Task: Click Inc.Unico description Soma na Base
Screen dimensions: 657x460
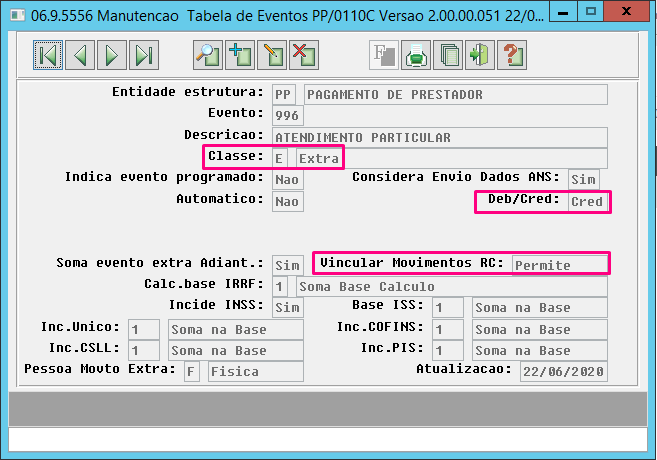Action: coord(236,330)
